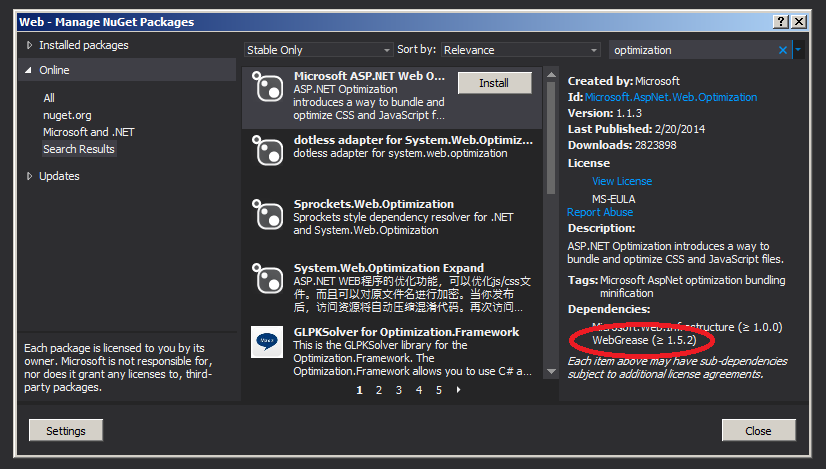Click the current page 1 indicator

pyautogui.click(x=359, y=390)
